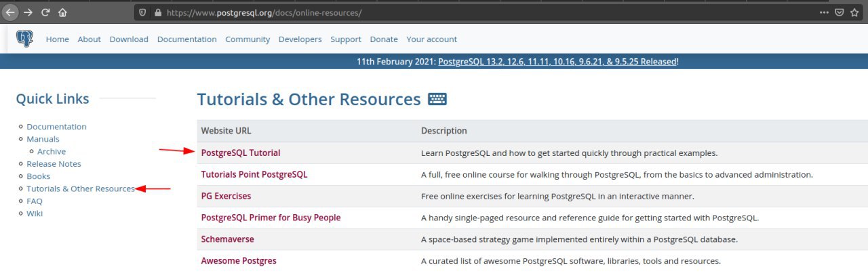Open the Donate menu item

[384, 39]
